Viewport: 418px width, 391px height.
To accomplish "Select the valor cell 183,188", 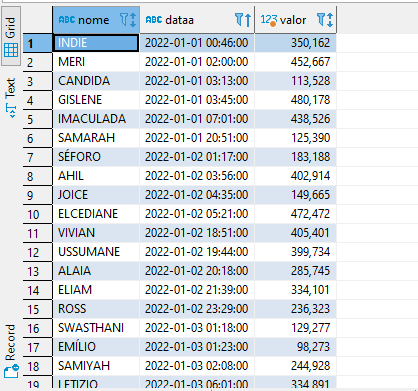I will click(296, 157).
